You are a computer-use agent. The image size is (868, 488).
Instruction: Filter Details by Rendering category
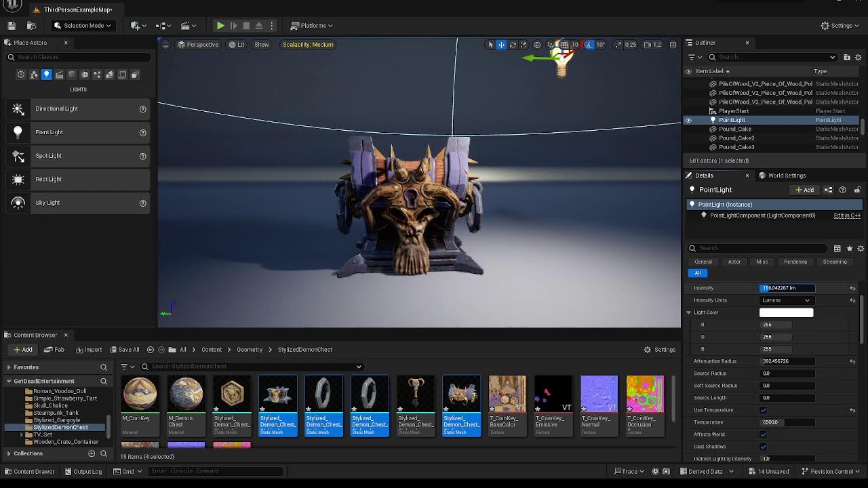[795, 262]
